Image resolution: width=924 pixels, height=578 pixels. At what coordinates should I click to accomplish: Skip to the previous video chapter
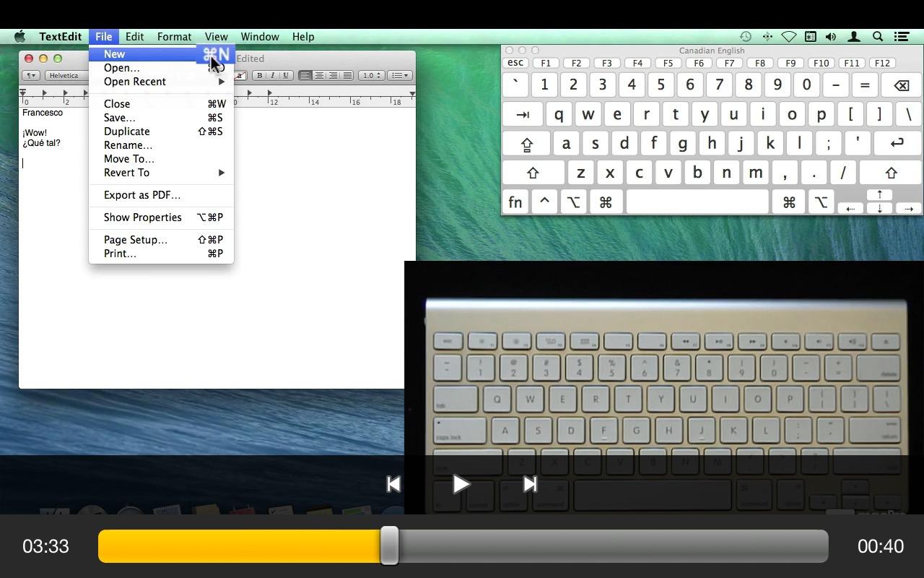point(393,484)
